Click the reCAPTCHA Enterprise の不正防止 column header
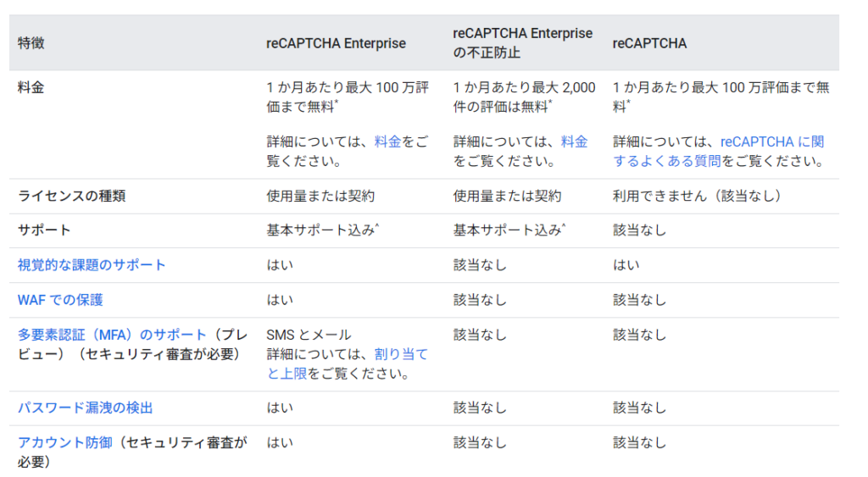The image size is (868, 477). 522,42
